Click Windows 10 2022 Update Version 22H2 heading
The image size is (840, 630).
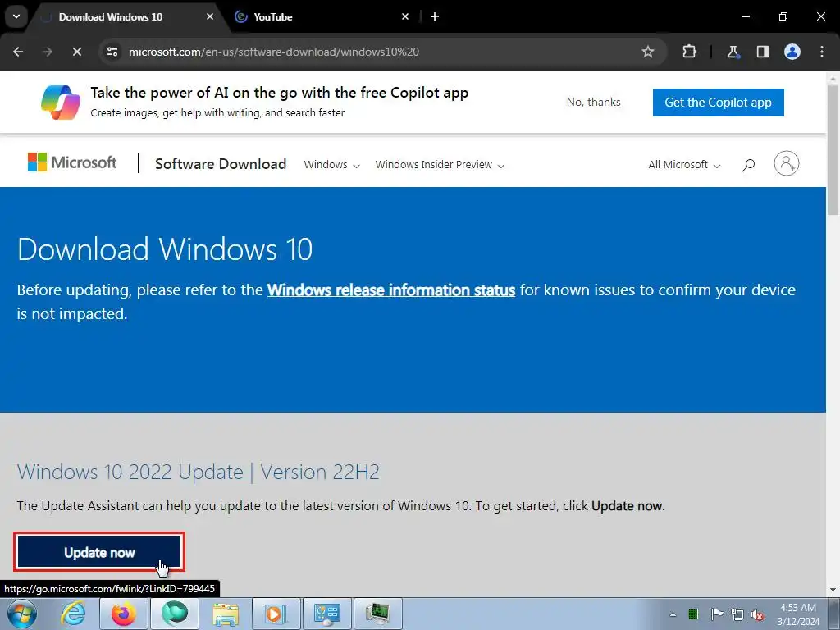[x=199, y=472]
